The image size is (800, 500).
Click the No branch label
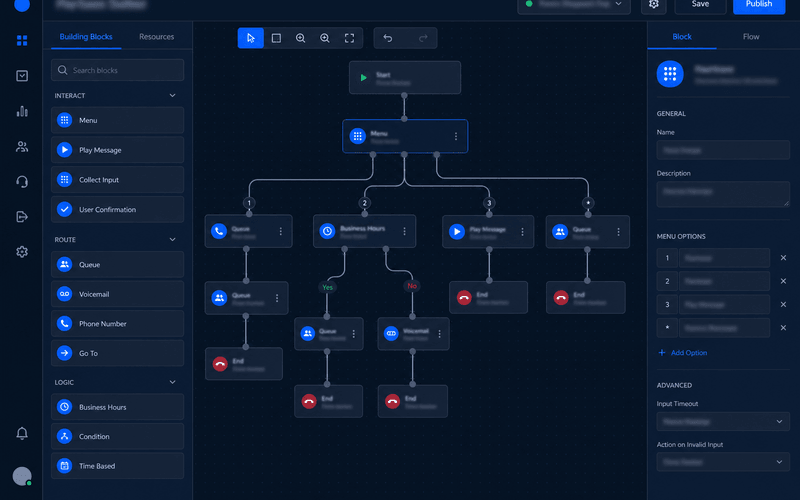point(412,286)
